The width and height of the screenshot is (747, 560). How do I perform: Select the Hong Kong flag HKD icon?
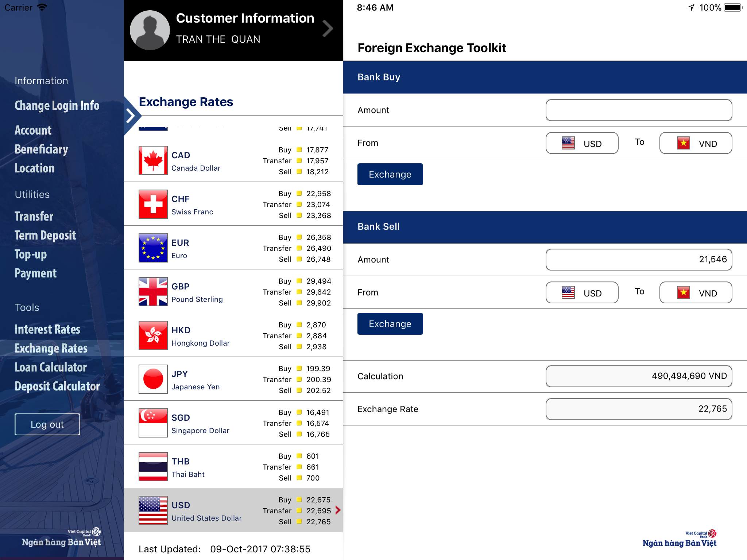(153, 335)
